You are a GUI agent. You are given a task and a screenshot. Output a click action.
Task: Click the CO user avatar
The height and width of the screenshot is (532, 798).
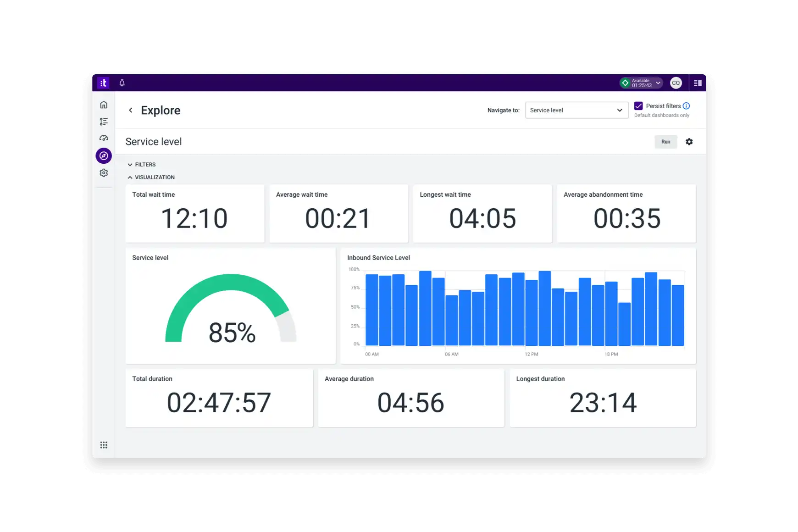(676, 83)
